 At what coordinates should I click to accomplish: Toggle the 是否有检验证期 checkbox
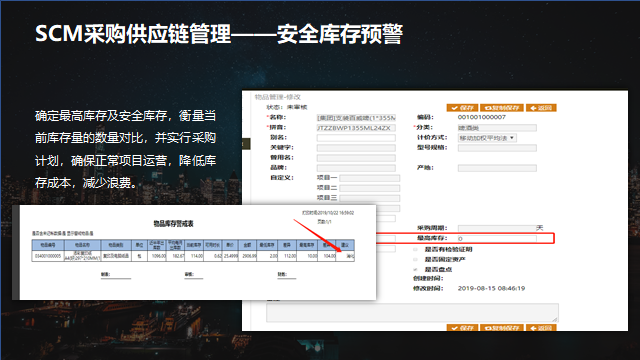tap(415, 249)
